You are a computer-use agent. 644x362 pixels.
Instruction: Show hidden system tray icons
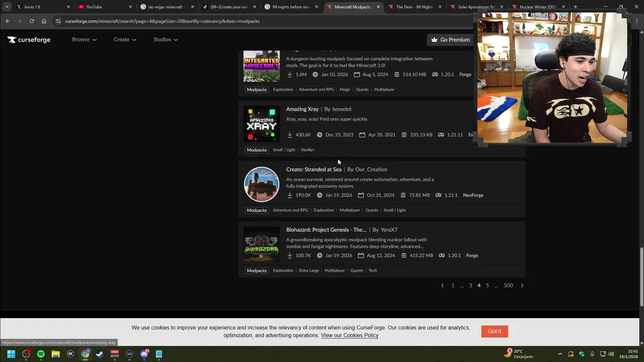[560, 354]
